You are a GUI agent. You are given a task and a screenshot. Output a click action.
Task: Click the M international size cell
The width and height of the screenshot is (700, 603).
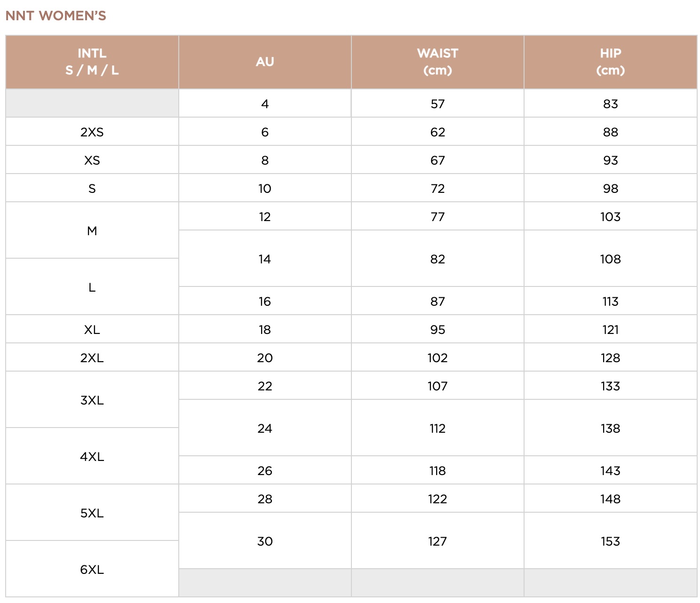click(x=92, y=230)
